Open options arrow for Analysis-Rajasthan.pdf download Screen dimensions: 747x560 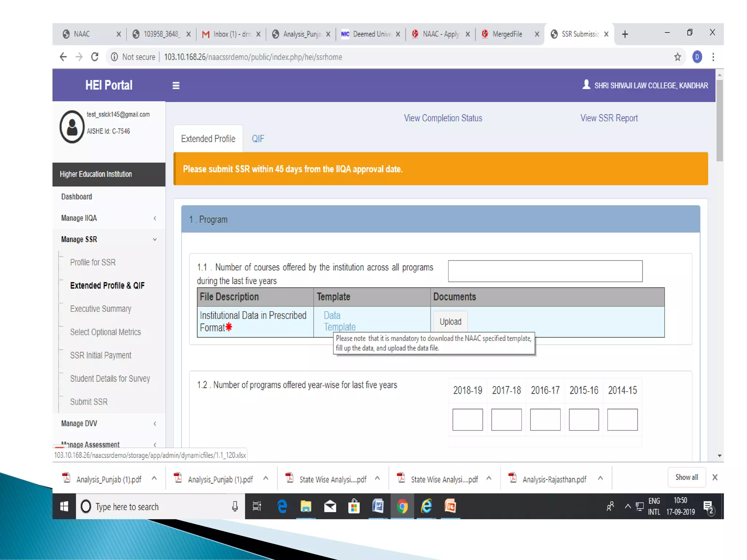click(x=600, y=478)
